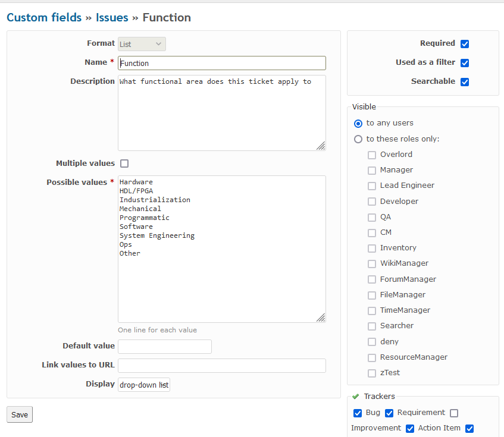Check the Lead Engineer role checkbox
The image size is (504, 437).
click(x=372, y=186)
